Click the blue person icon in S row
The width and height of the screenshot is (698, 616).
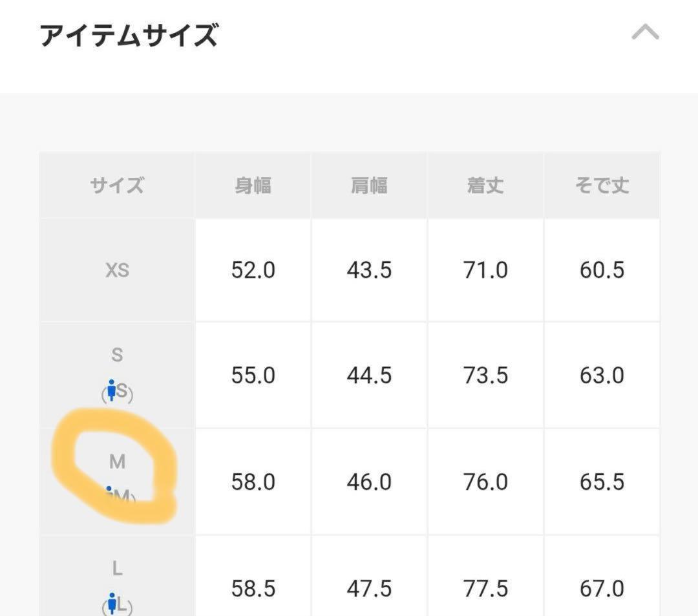point(112,389)
